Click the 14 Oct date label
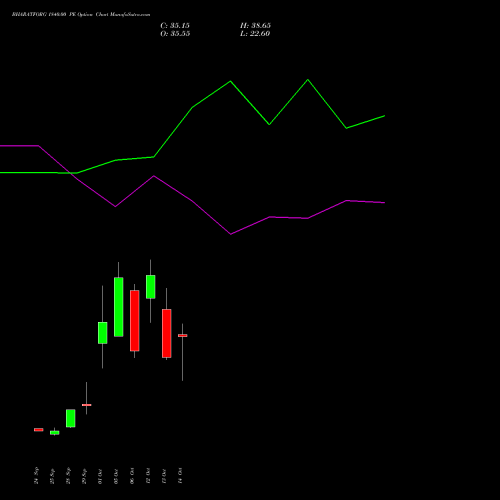The width and height of the screenshot is (500, 500). (x=180, y=476)
